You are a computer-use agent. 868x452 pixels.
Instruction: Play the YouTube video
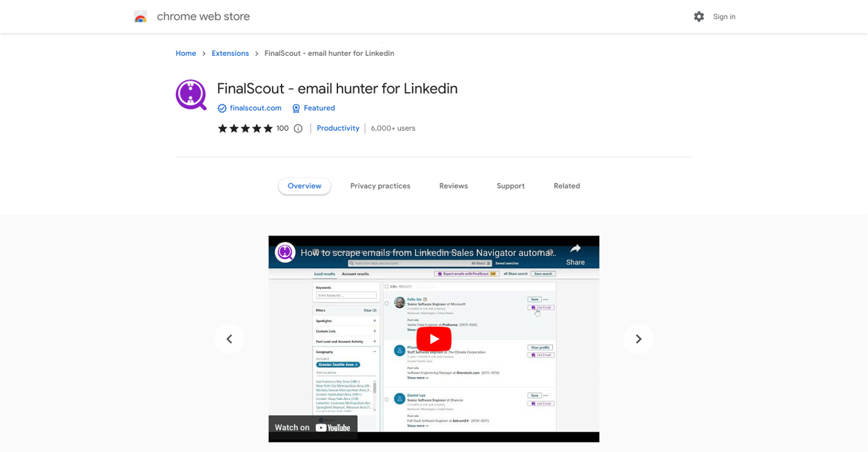point(434,339)
